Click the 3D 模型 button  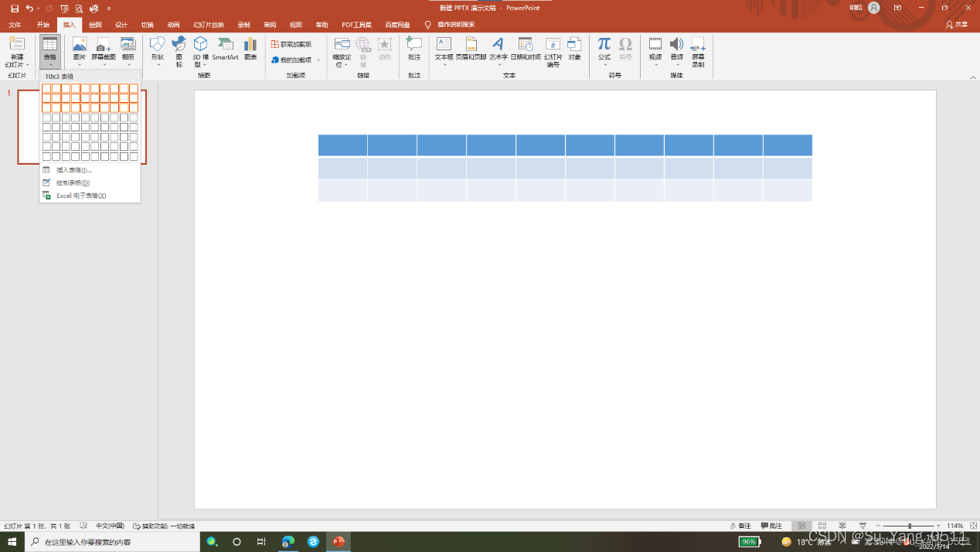click(200, 52)
